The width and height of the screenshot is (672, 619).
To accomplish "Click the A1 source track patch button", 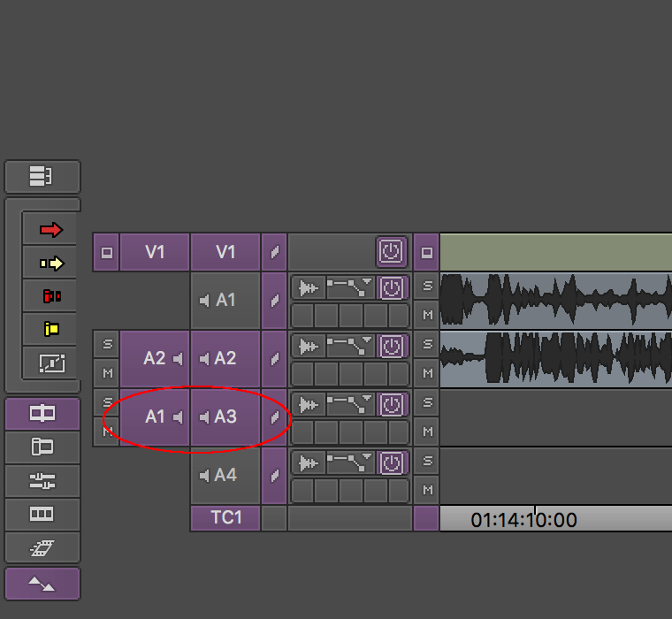I will pos(155,416).
